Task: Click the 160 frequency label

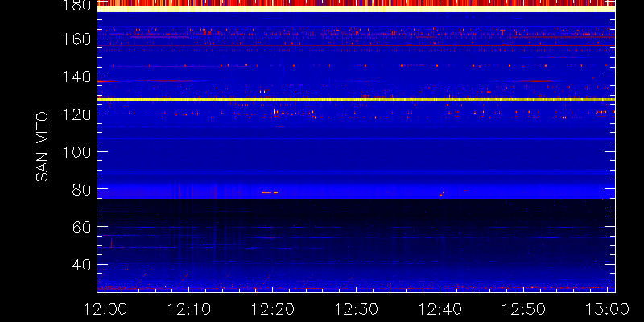Action: [76, 39]
